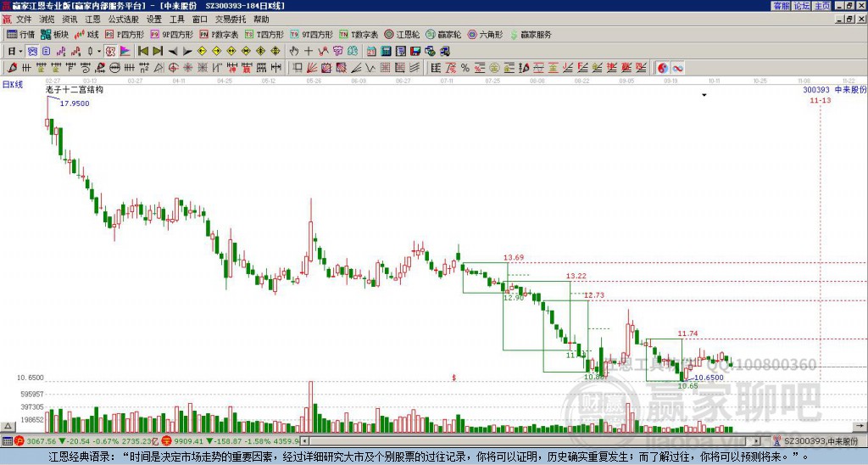Viewport: 868px width, 465px height.
Task: Open the P四方形 tool
Action: [125, 34]
